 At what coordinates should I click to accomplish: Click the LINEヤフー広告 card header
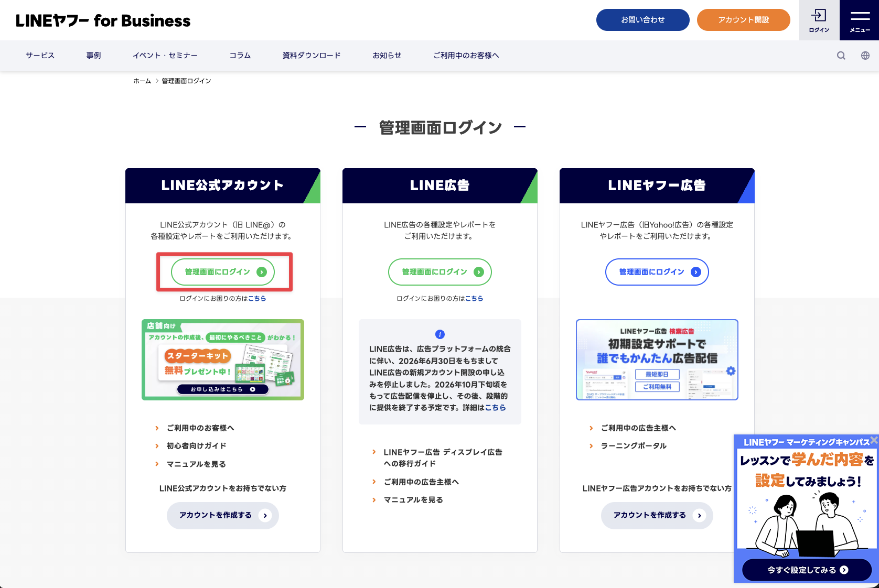[x=657, y=186]
